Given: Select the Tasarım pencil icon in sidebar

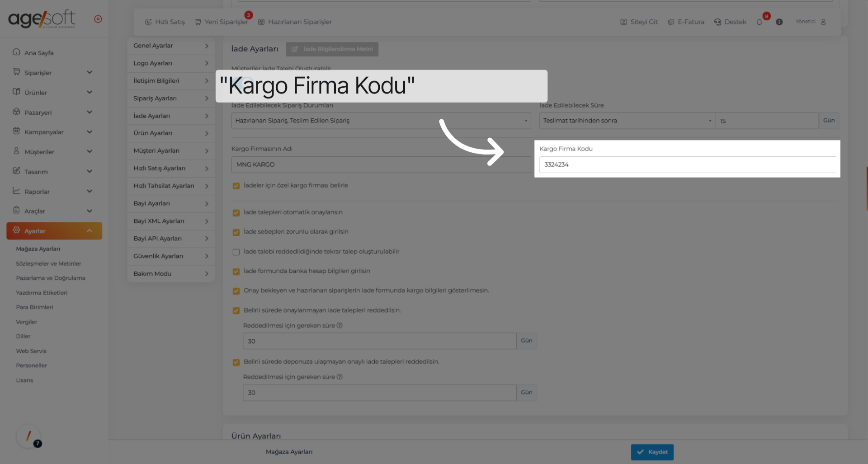Looking at the screenshot, I should 16,171.
